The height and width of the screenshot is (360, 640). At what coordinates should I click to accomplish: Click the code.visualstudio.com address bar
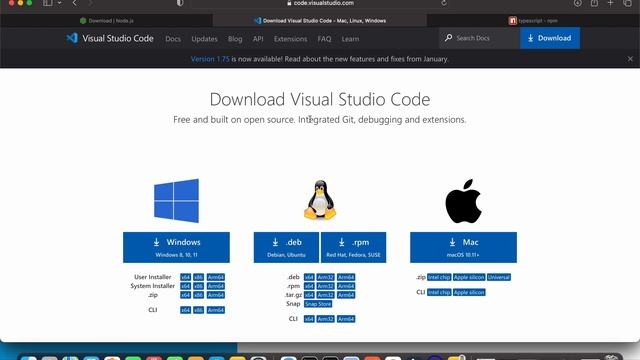click(320, 3)
